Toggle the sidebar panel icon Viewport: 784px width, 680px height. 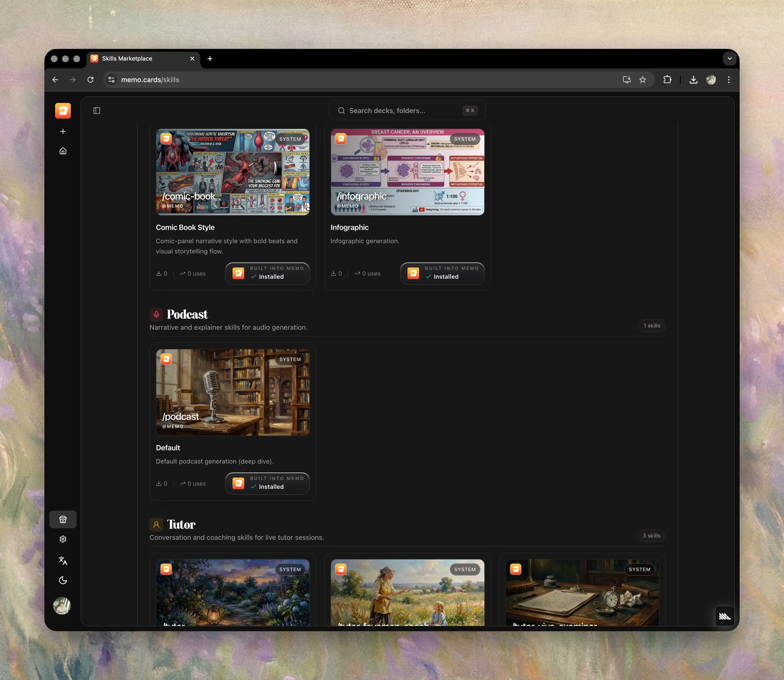point(97,110)
